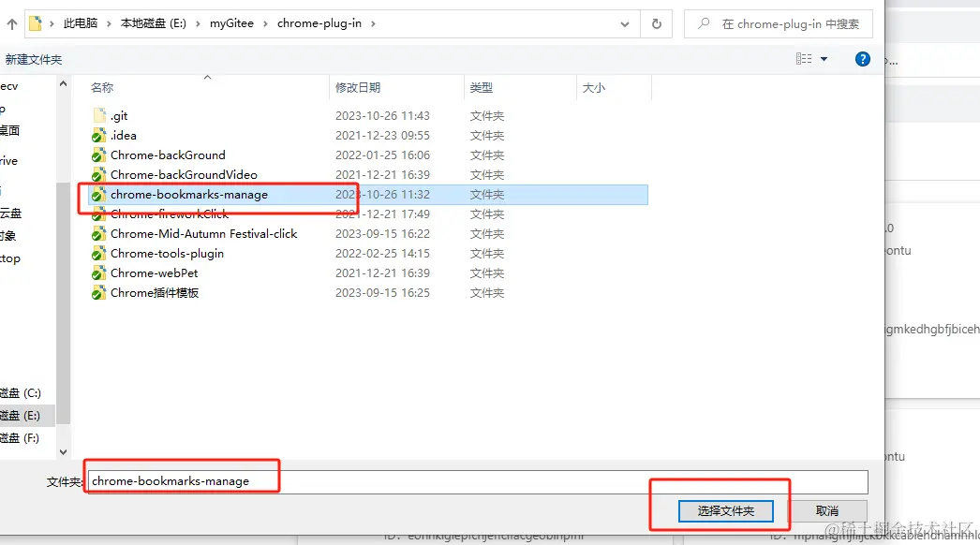Click the blue help question mark icon

[x=863, y=59]
